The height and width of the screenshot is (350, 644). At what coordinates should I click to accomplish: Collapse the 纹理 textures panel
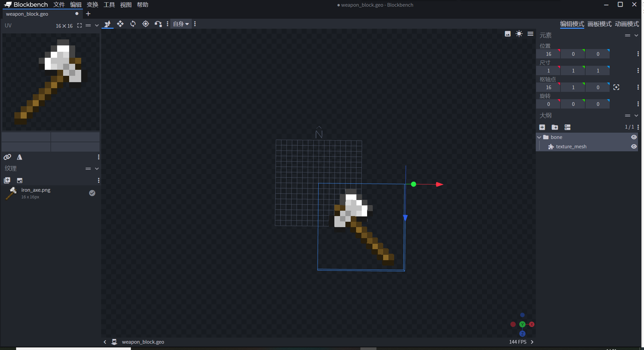(x=97, y=169)
